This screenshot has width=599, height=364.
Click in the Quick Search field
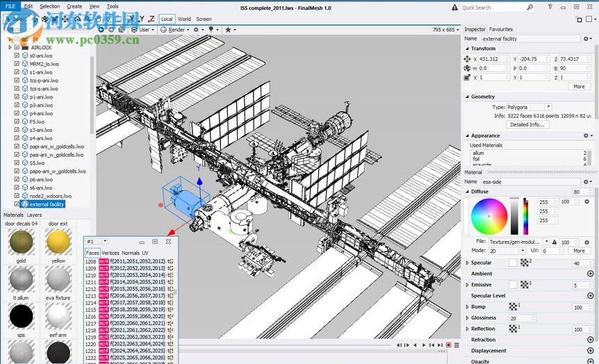click(x=493, y=7)
